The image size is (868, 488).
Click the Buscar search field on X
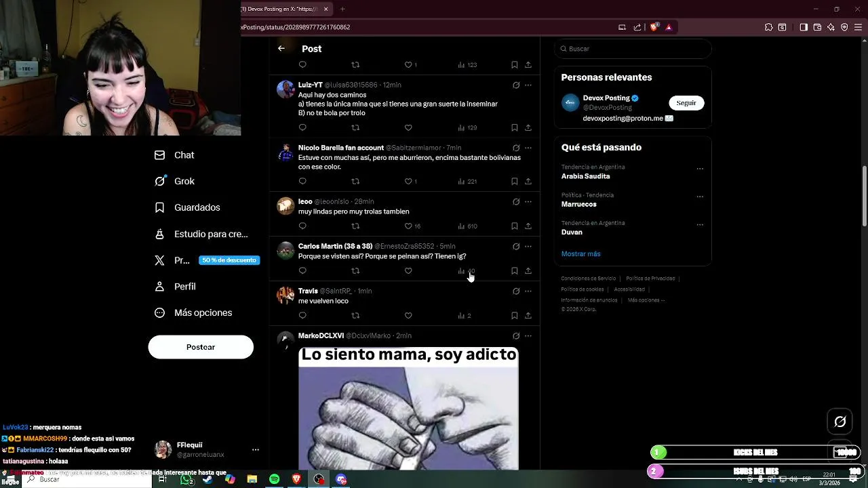633,49
